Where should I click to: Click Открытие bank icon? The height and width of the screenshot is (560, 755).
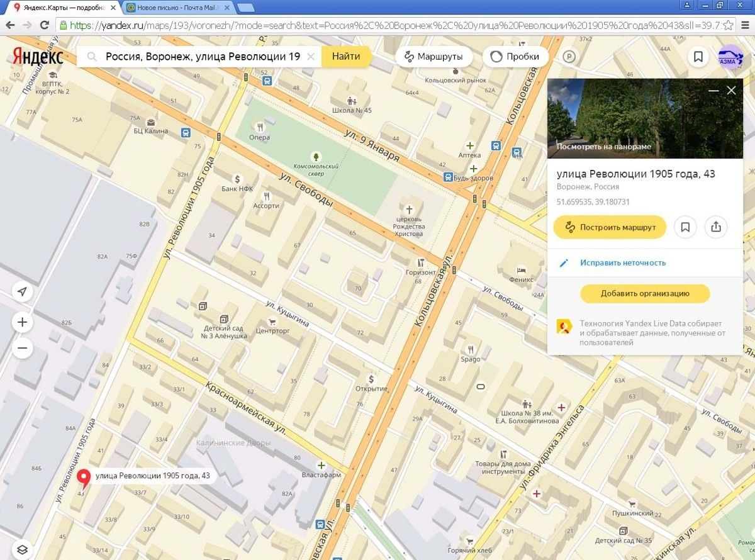(x=371, y=379)
